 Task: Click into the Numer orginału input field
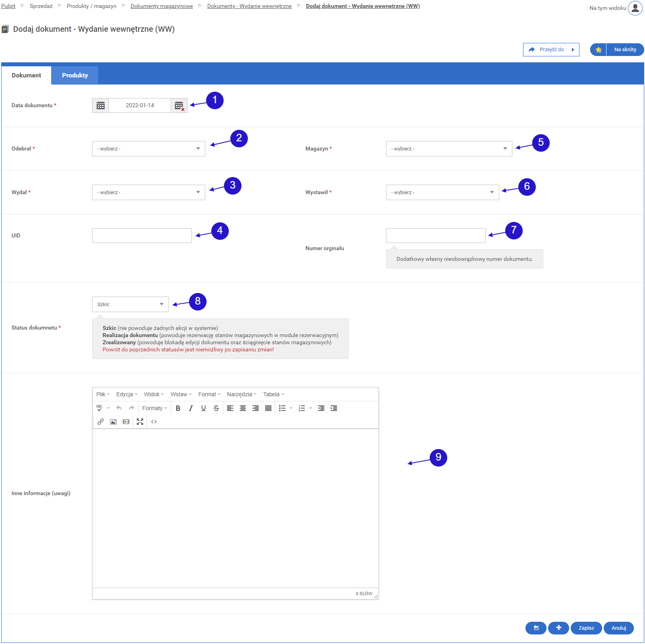coord(436,236)
